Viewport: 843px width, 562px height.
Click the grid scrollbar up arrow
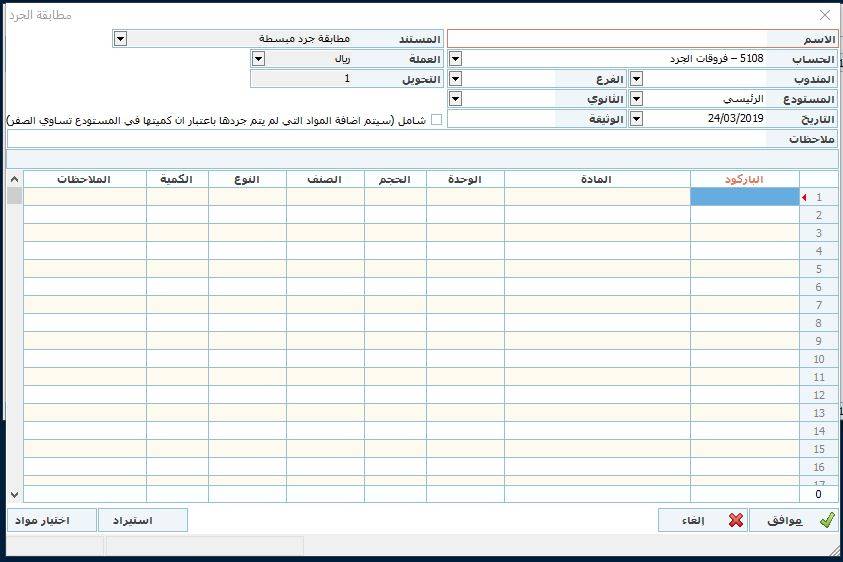point(15,179)
